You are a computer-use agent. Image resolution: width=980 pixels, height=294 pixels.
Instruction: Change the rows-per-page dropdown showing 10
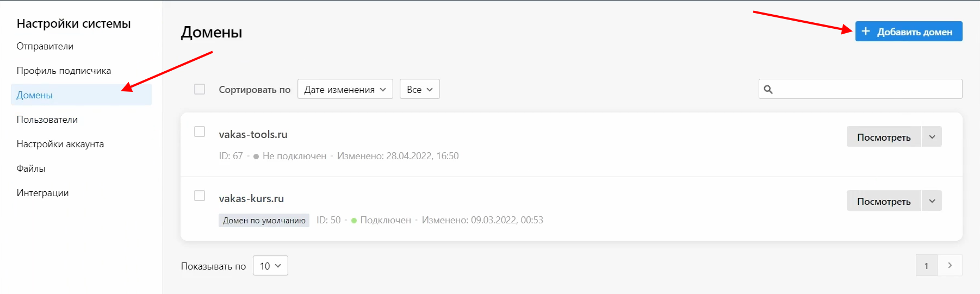[270, 266]
